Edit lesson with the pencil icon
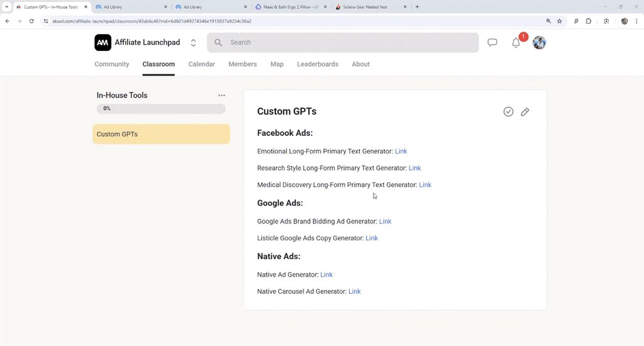The width and height of the screenshot is (644, 346). (x=525, y=112)
